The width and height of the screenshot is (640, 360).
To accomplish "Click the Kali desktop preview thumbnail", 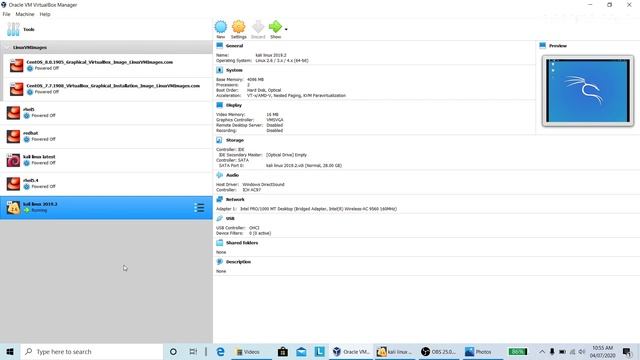I will coord(588,91).
